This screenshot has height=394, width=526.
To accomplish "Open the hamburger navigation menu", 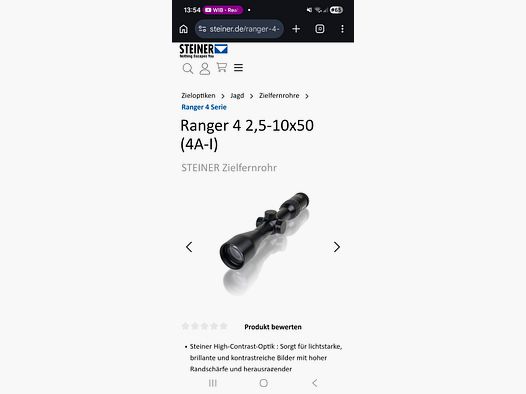I will point(239,68).
